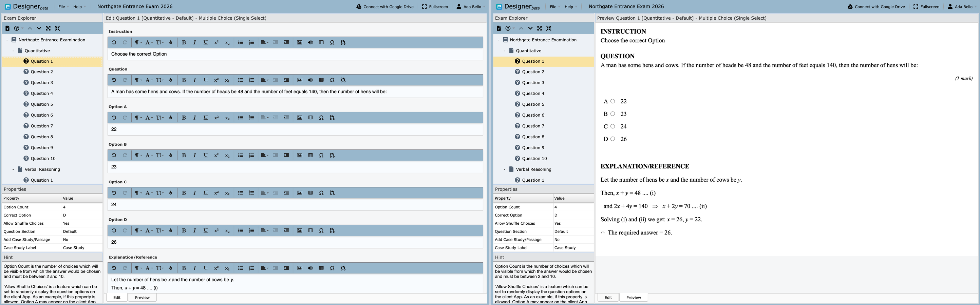
Task: Click bulleted list in Option D toolbar
Action: pos(241,230)
